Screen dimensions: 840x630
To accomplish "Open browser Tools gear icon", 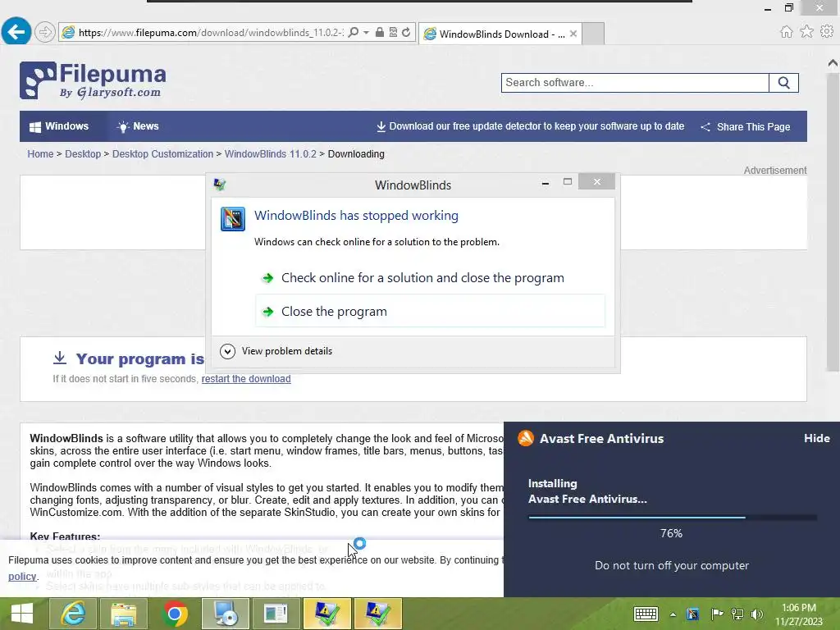I will (827, 32).
